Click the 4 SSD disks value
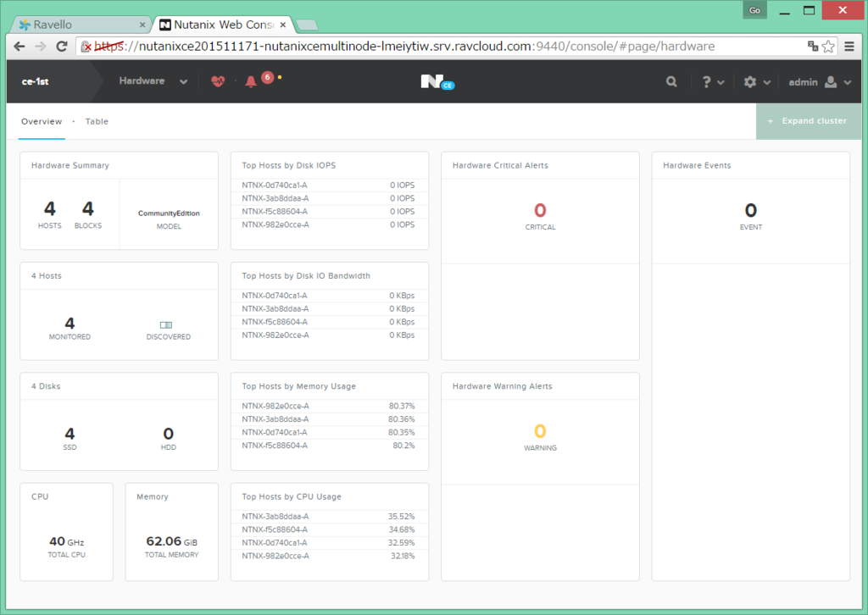 tap(70, 434)
